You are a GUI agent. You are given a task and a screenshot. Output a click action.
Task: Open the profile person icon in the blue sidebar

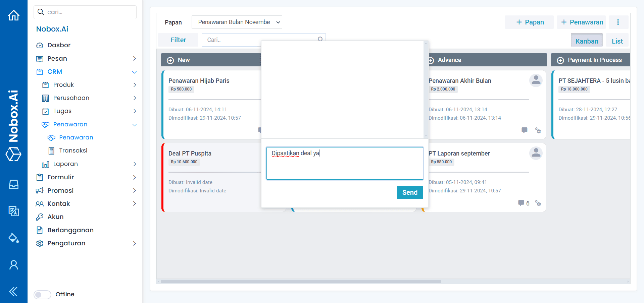pos(13,265)
